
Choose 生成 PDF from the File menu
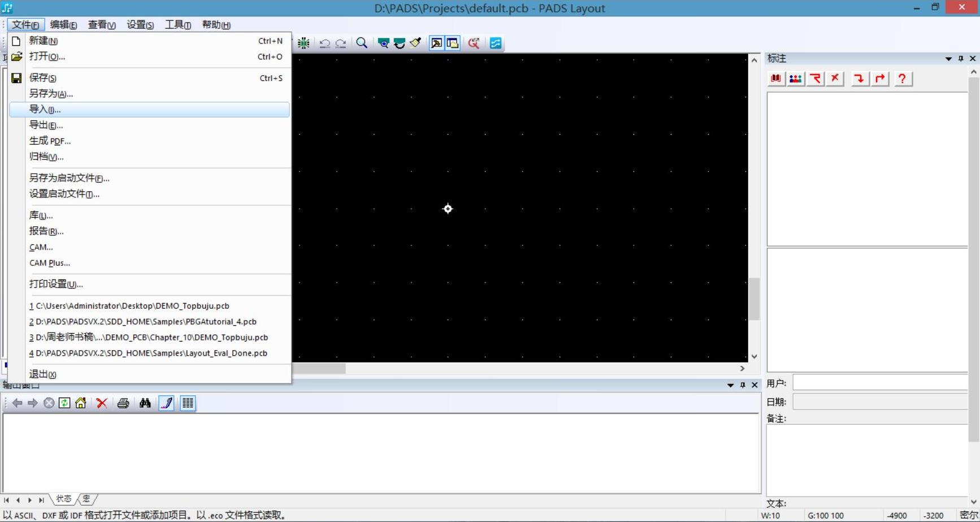pos(50,141)
